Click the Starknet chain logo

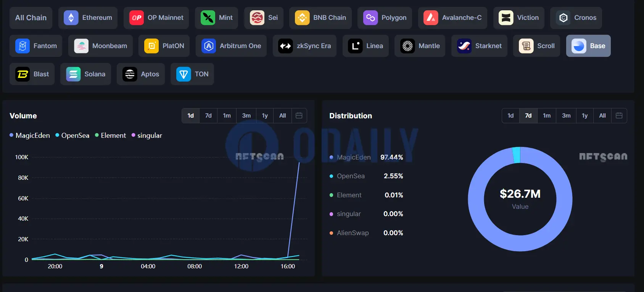click(464, 46)
